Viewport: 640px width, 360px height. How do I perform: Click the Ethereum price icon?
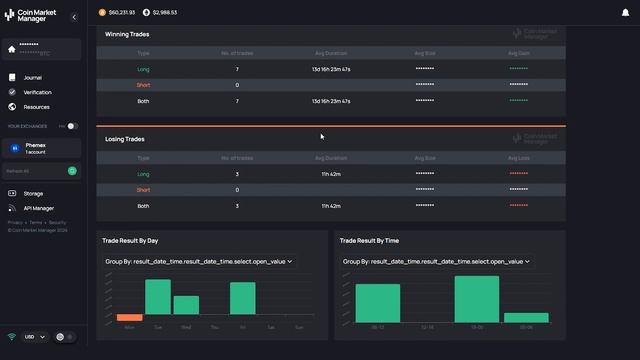146,13
